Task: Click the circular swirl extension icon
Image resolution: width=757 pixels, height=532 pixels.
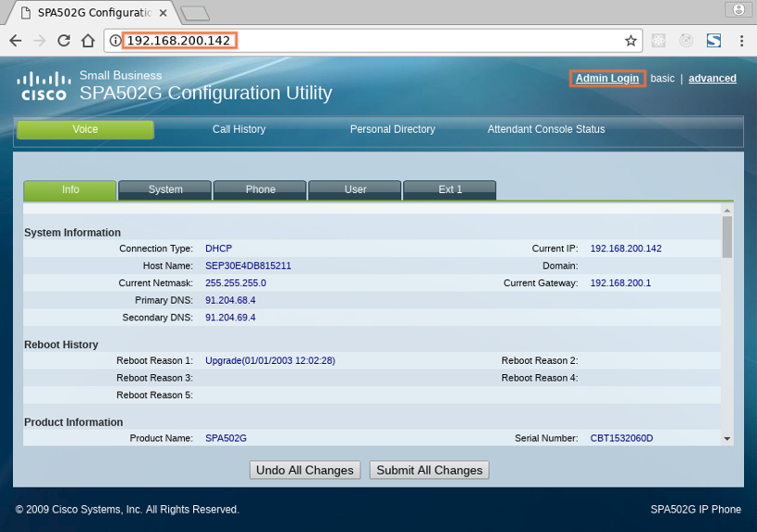Action: tap(686, 41)
